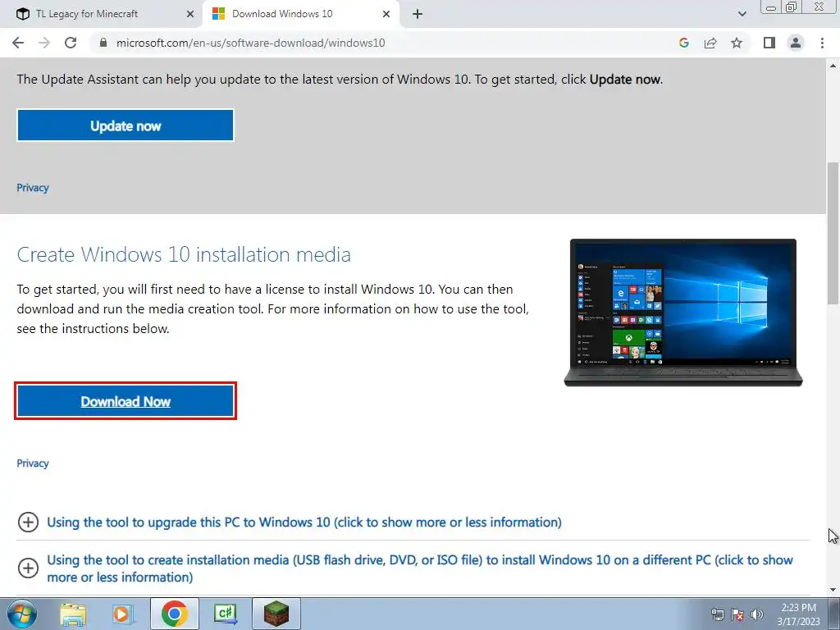Click the Update now button
The height and width of the screenshot is (630, 840).
point(126,126)
